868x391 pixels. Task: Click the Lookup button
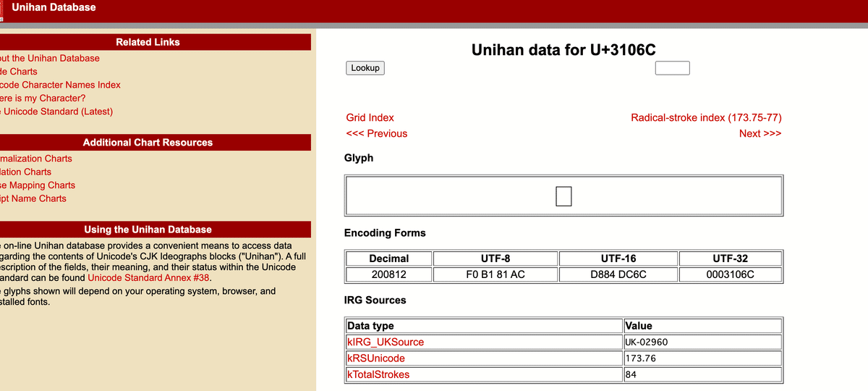click(365, 68)
